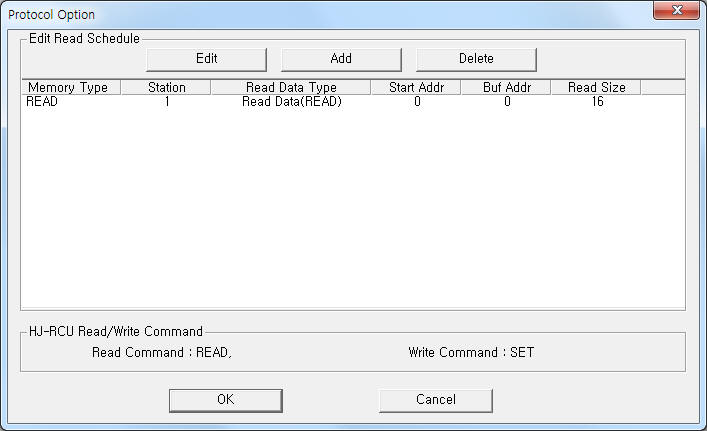
Task: Click the Station column header
Action: click(166, 87)
